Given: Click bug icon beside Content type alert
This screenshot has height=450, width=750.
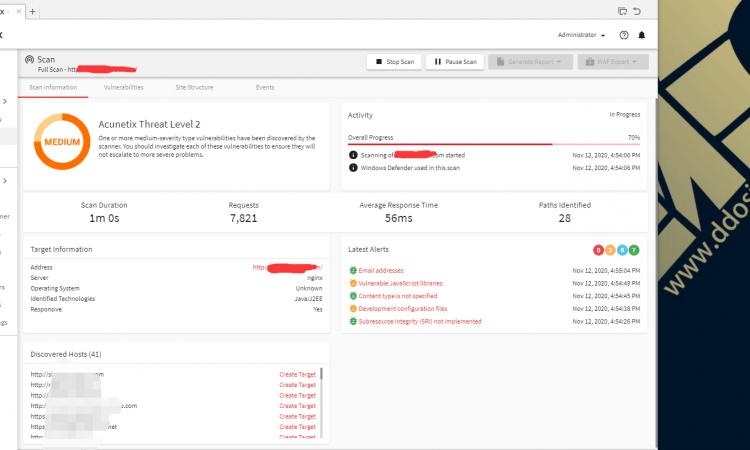Looking at the screenshot, I should [353, 296].
